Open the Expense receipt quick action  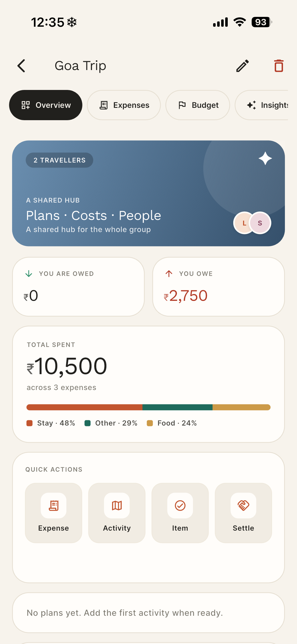(x=54, y=513)
